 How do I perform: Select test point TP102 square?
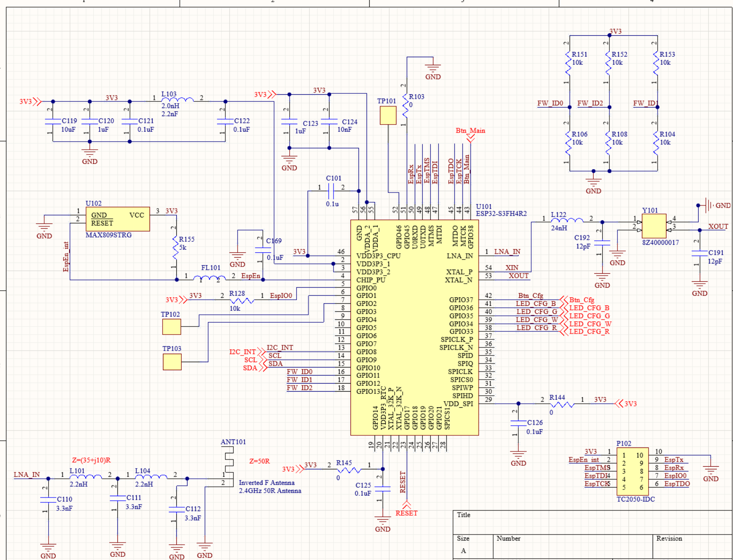[x=172, y=326]
